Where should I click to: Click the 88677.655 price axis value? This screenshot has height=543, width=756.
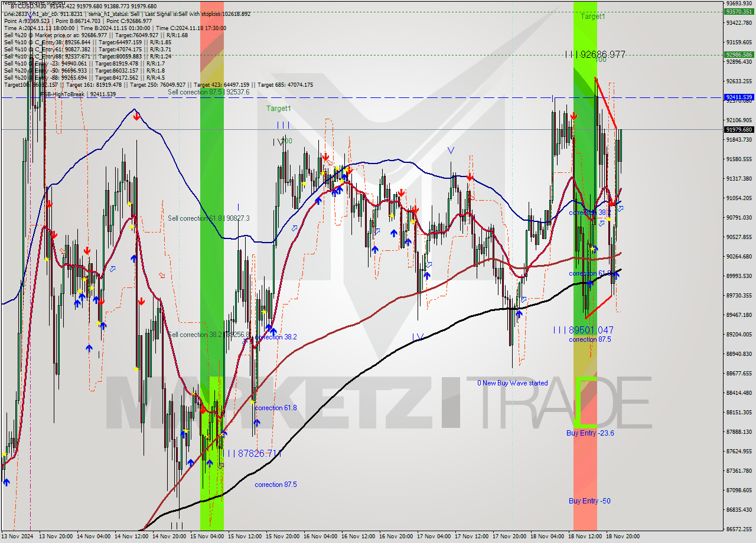(x=739, y=374)
